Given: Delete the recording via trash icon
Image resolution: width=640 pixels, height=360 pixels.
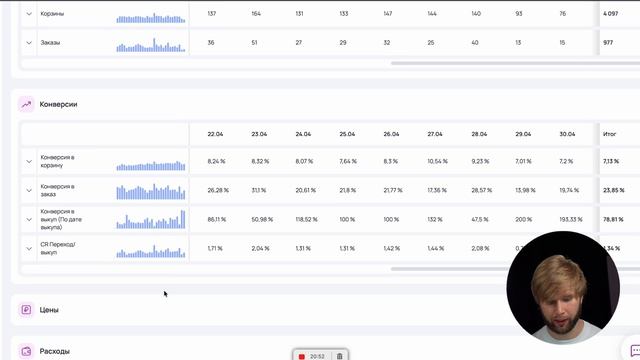Looking at the screenshot, I should [x=340, y=356].
